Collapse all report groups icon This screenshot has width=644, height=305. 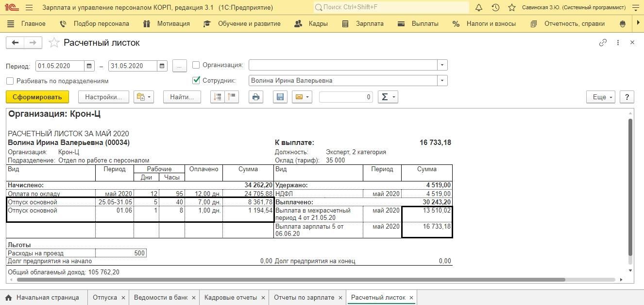(218, 97)
